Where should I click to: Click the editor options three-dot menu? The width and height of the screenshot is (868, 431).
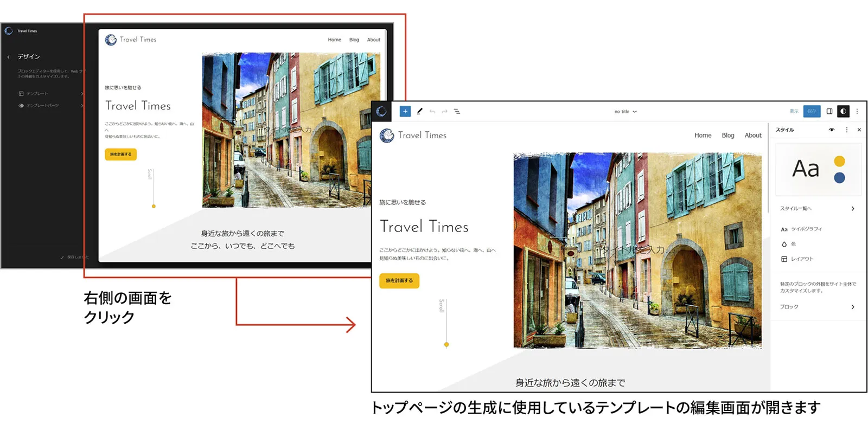click(857, 111)
